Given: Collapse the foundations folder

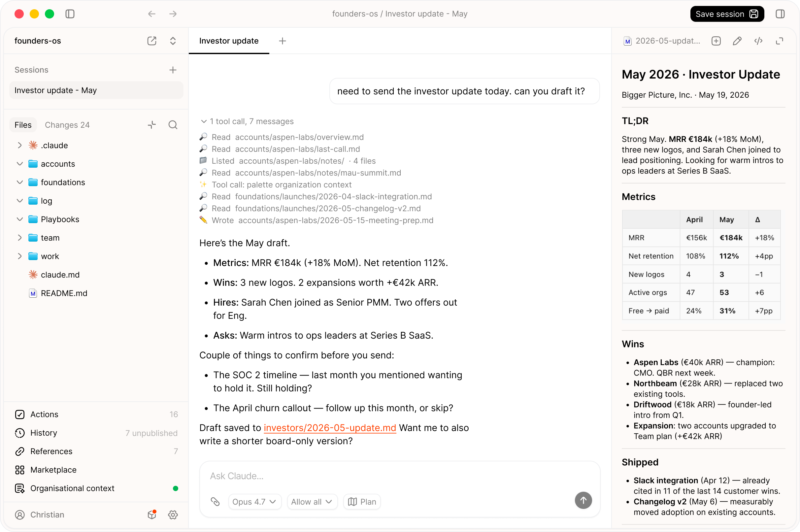Looking at the screenshot, I should click(19, 182).
